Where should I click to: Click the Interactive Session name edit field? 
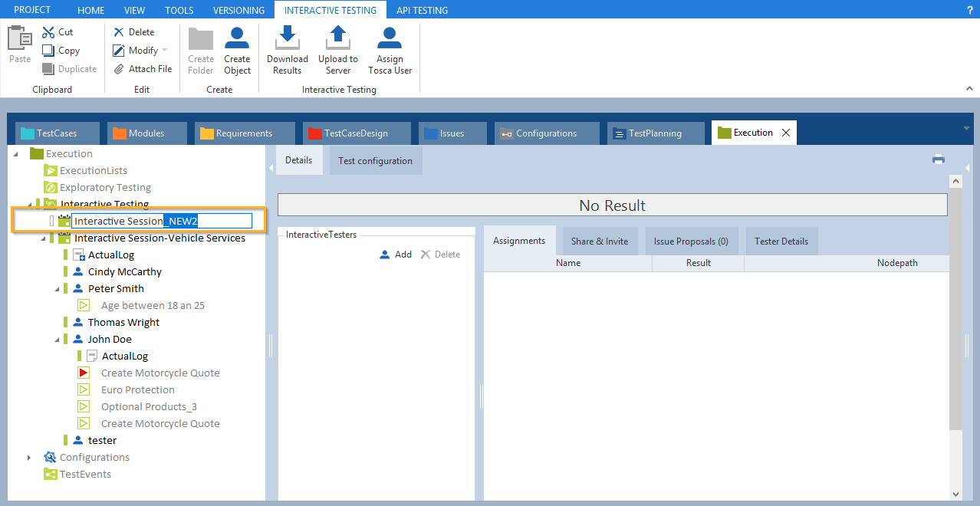pos(162,221)
